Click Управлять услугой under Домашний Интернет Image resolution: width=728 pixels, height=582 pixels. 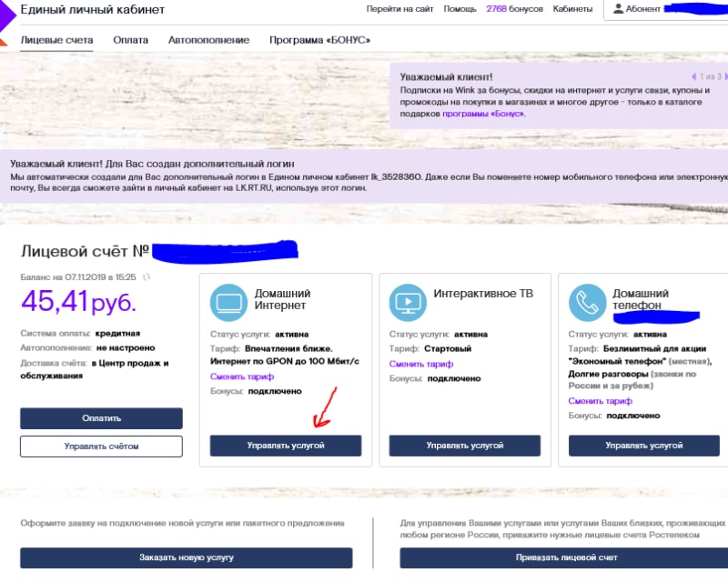pyautogui.click(x=286, y=446)
